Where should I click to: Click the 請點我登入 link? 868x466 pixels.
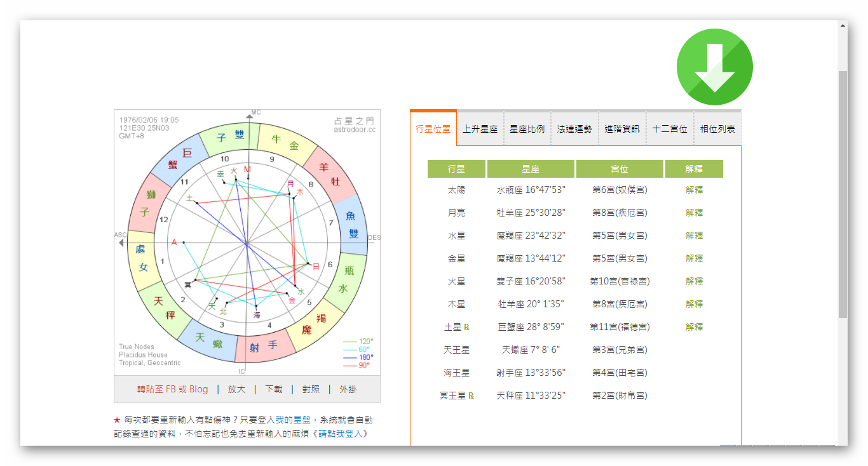pos(341,434)
